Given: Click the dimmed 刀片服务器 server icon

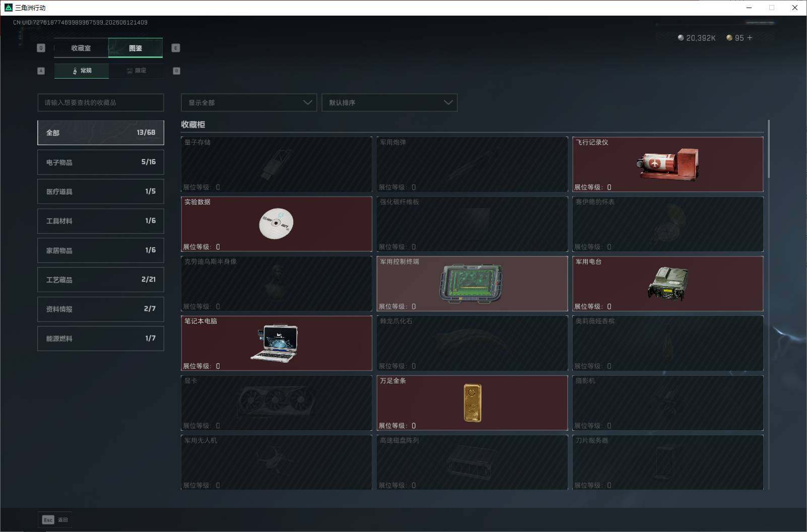Looking at the screenshot, I should click(665, 462).
